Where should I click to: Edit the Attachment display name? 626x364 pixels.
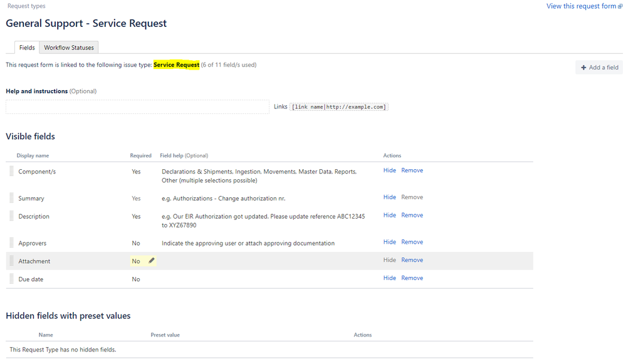pos(34,261)
